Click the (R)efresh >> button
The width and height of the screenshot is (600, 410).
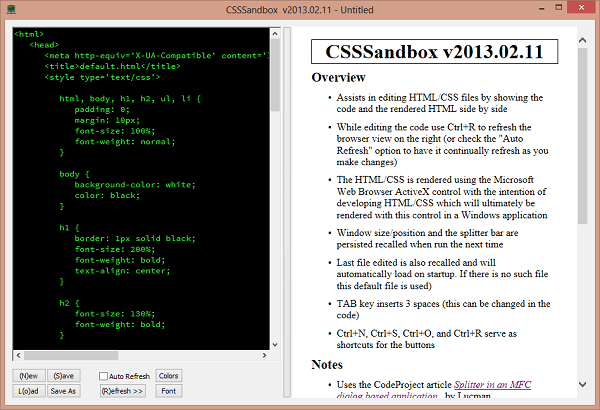(122, 391)
